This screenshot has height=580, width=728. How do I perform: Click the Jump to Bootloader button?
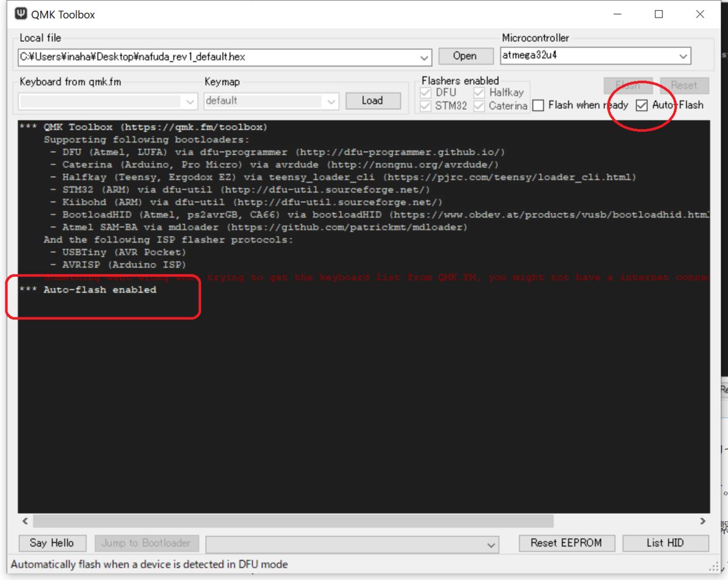click(146, 543)
